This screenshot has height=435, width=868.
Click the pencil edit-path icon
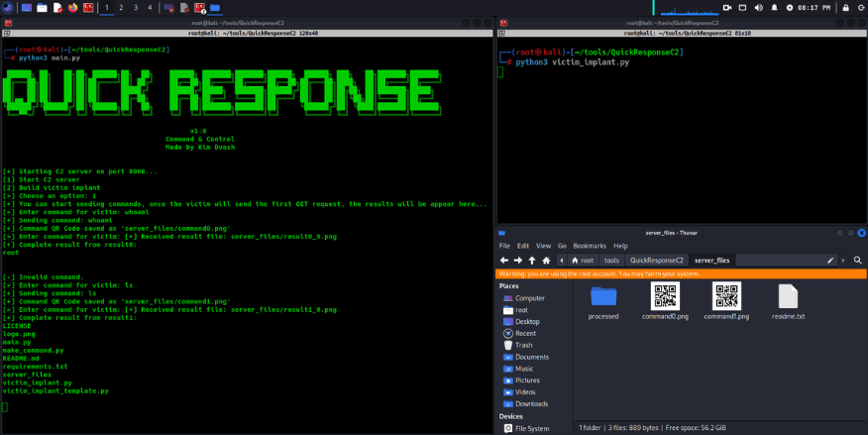[x=830, y=260]
